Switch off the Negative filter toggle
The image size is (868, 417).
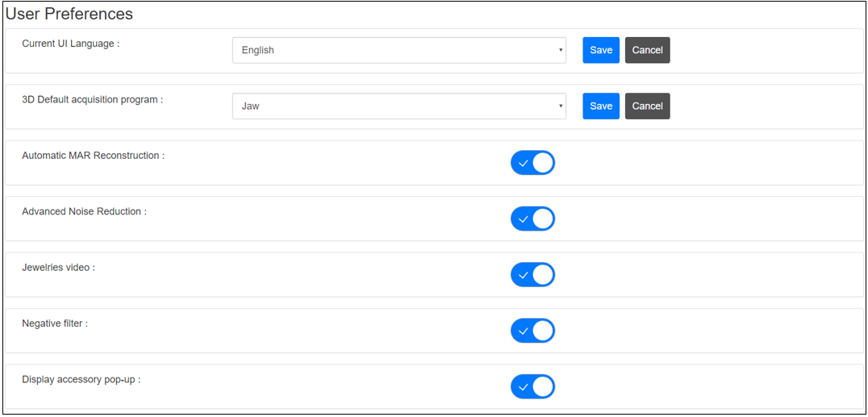pyautogui.click(x=532, y=331)
